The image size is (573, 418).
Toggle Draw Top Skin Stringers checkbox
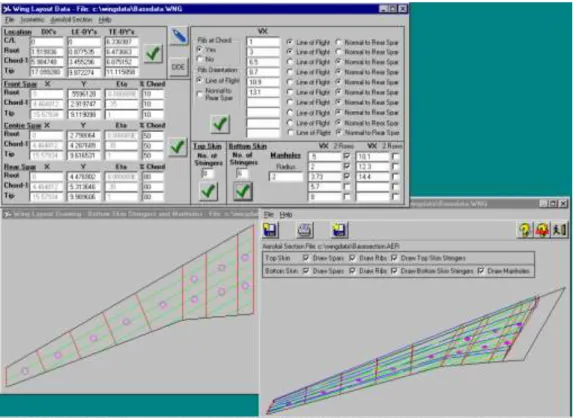click(394, 258)
